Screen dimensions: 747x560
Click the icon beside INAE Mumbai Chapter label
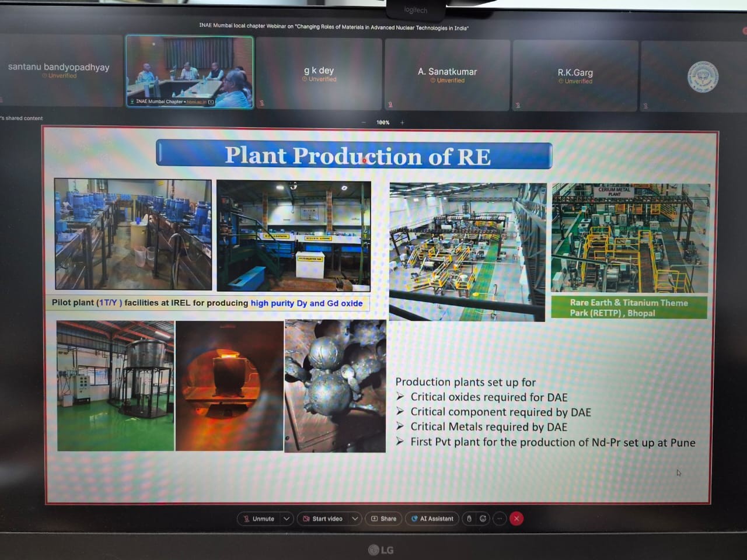211,102
